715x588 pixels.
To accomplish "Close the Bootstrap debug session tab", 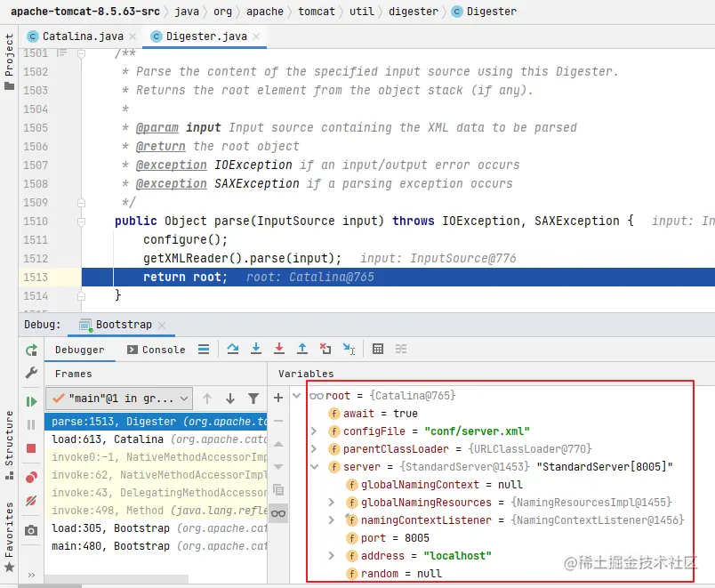I will tap(162, 325).
